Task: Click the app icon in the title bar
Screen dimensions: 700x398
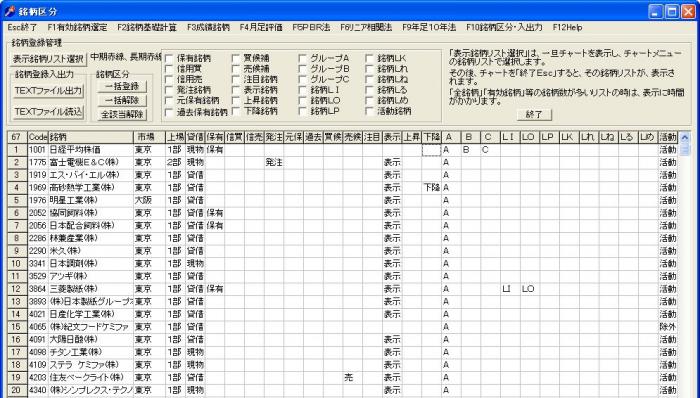Action: pyautogui.click(x=9, y=11)
